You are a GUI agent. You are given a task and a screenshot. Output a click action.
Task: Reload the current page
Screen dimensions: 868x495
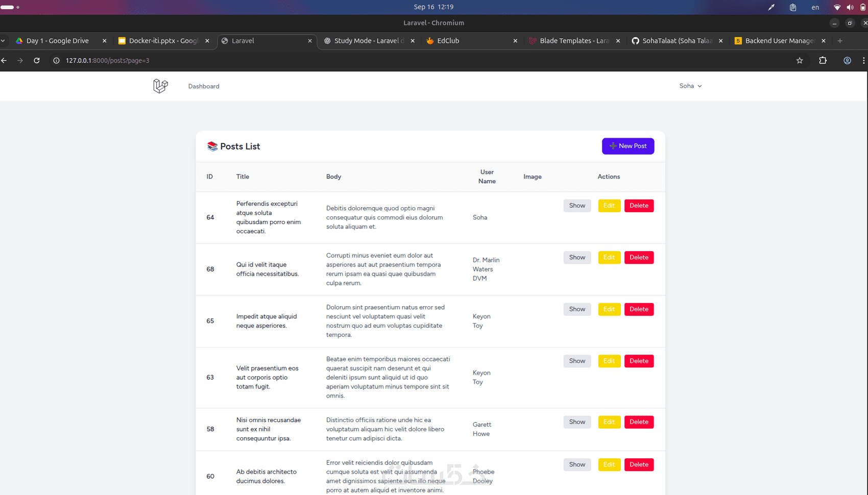pyautogui.click(x=37, y=61)
